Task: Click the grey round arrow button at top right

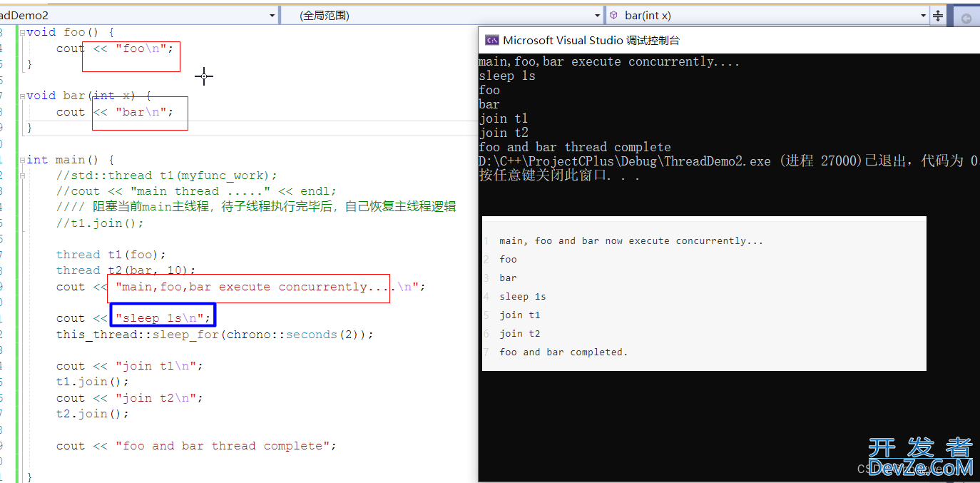Action: (966, 19)
